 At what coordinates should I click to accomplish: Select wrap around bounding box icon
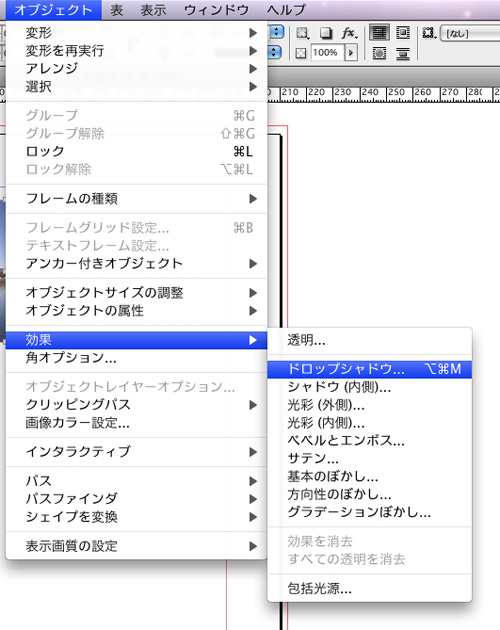pyautogui.click(x=403, y=33)
